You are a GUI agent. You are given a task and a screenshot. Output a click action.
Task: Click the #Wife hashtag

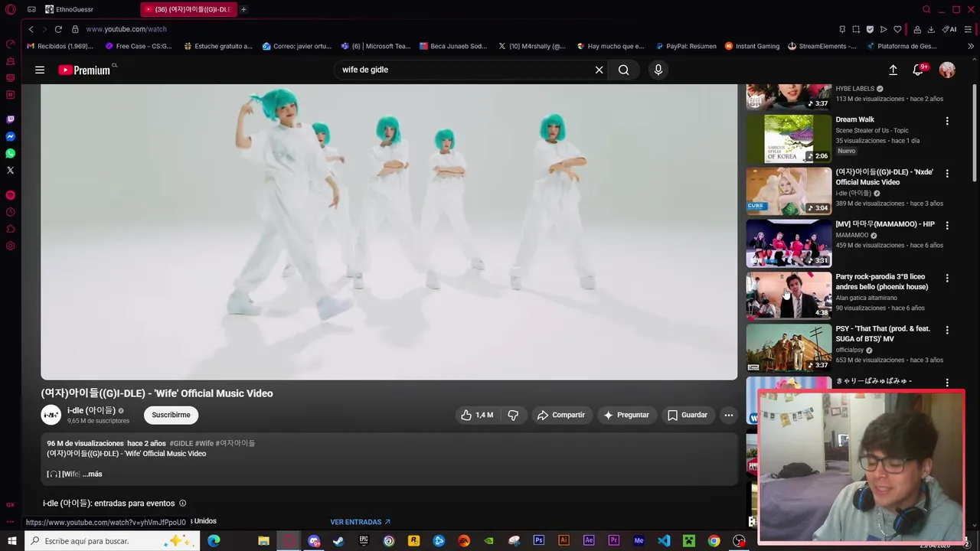[x=204, y=443]
